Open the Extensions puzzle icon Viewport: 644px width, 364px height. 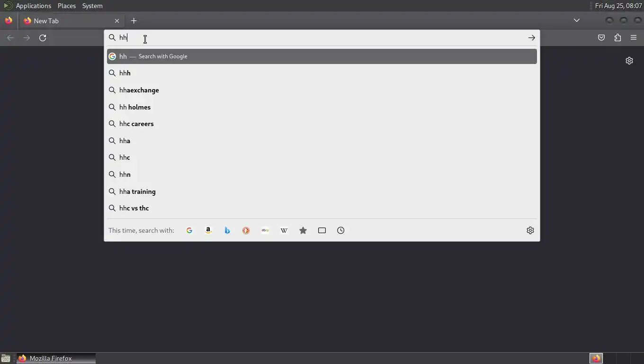click(x=617, y=38)
